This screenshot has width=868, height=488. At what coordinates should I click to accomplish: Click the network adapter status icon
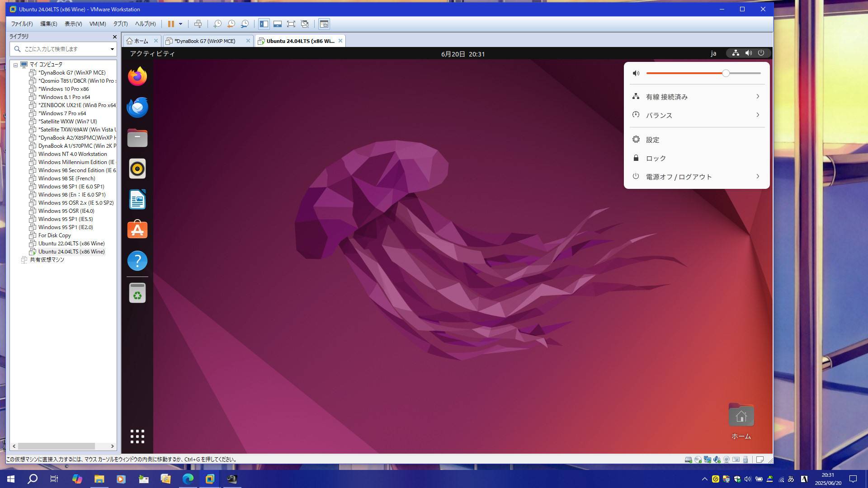click(708, 460)
